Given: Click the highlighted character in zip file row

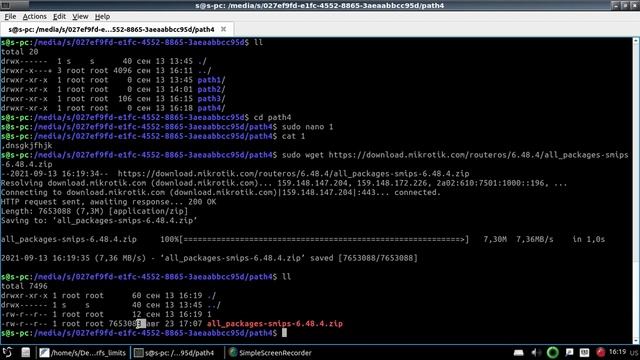Looking at the screenshot, I should (x=141, y=324).
